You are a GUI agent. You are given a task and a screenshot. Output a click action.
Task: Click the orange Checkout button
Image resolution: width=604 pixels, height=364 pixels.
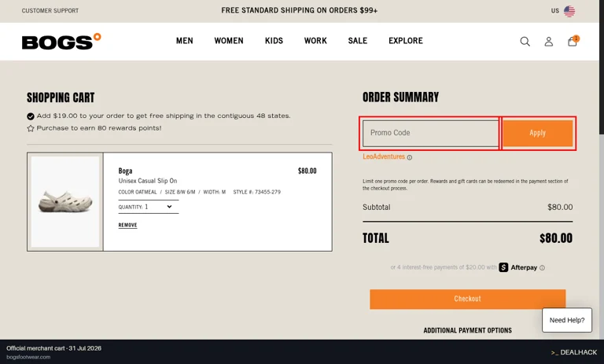[x=468, y=299]
